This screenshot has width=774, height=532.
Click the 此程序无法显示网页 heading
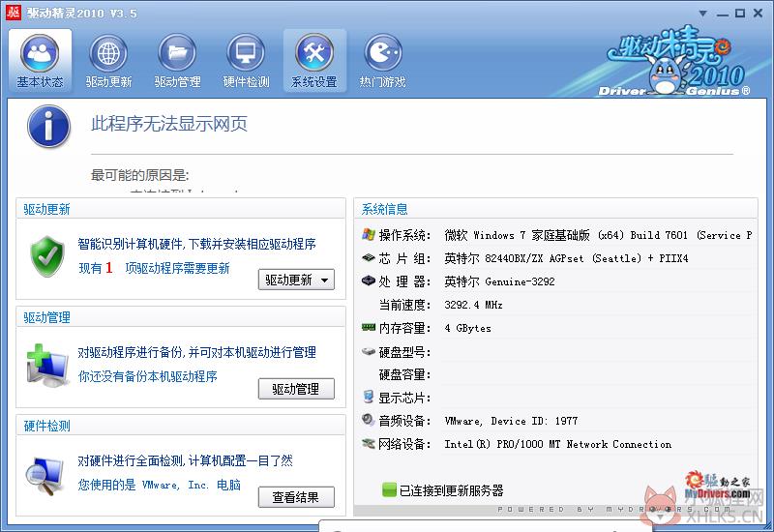tap(168, 124)
